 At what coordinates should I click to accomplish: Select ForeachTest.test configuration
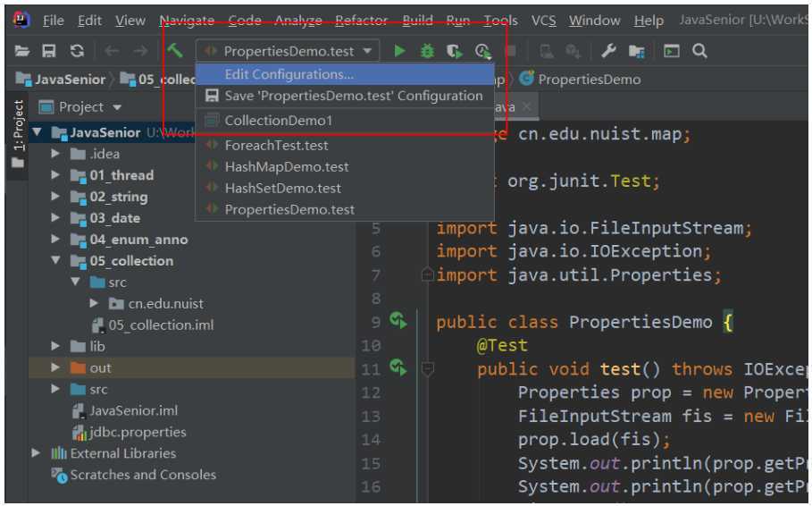(x=345, y=145)
